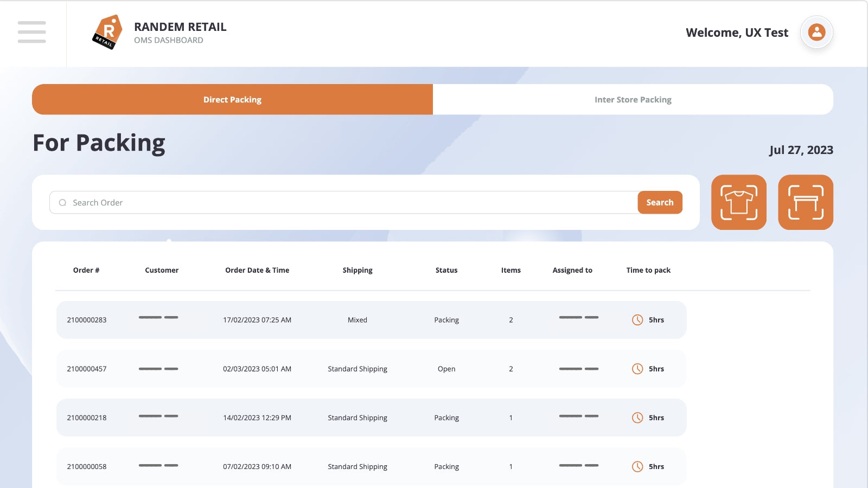Select the Order Date & Time column header
Image resolution: width=868 pixels, height=488 pixels.
[257, 270]
